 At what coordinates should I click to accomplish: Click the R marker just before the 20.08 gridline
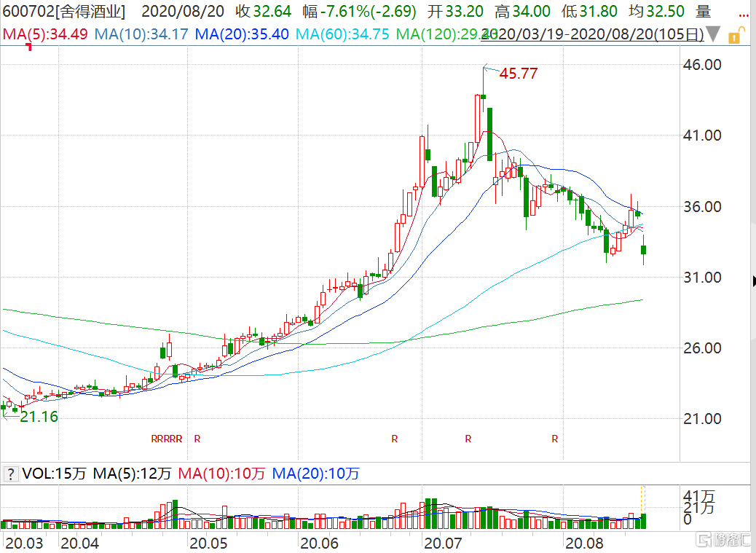point(555,439)
